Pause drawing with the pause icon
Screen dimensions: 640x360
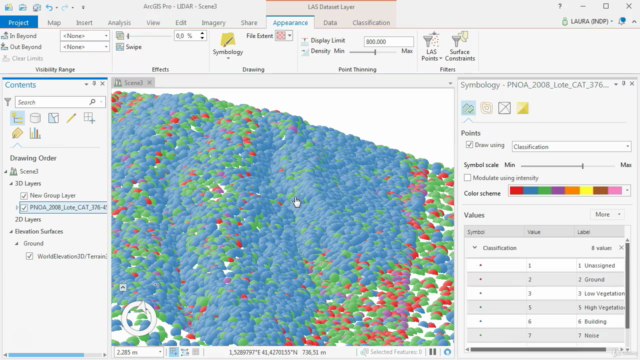pyautogui.click(x=432, y=352)
